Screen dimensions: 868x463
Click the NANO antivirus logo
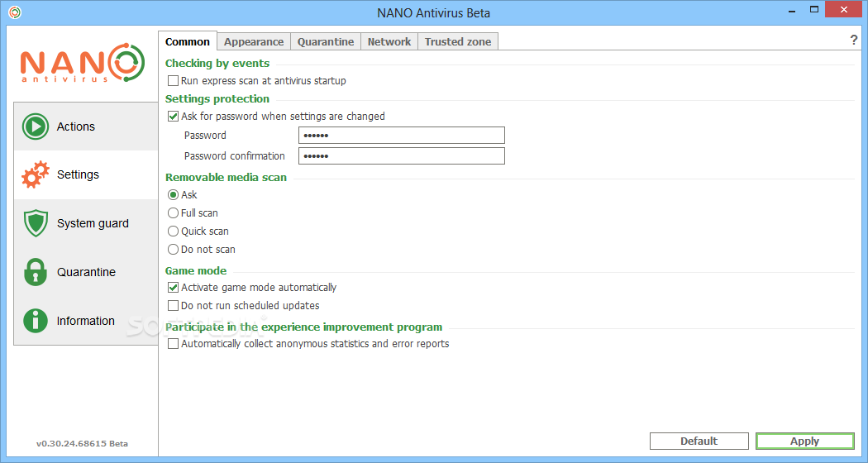tap(83, 63)
